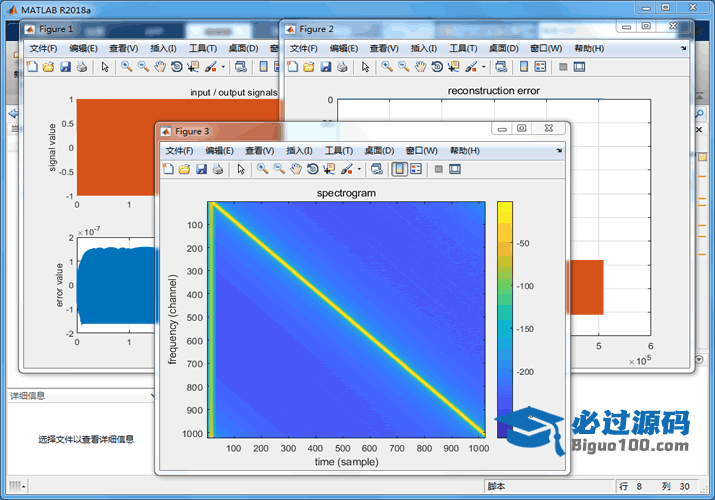The height and width of the screenshot is (500, 715).
Task: Activate Rotate 3D tool in Figure 3
Action: (x=312, y=169)
